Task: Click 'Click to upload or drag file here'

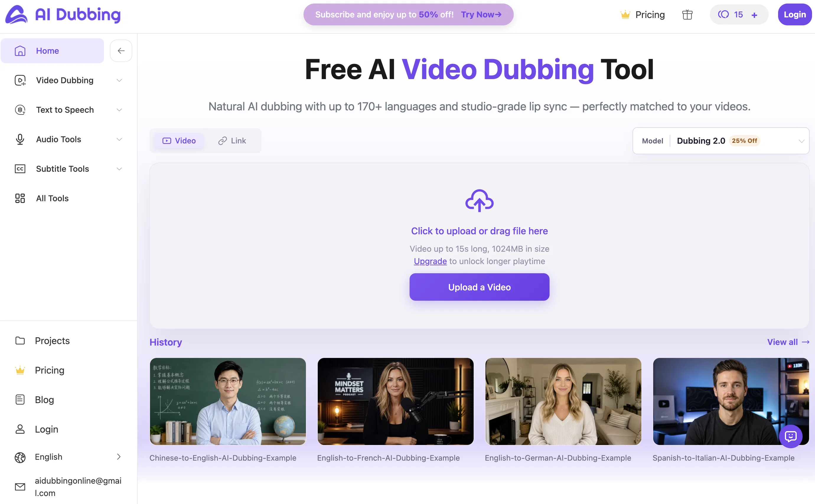Action: click(479, 231)
